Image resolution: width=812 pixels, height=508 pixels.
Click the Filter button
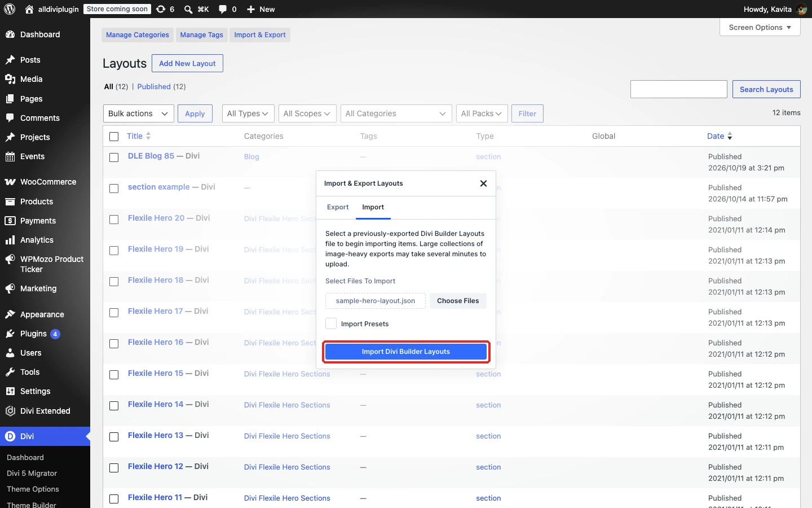527,113
